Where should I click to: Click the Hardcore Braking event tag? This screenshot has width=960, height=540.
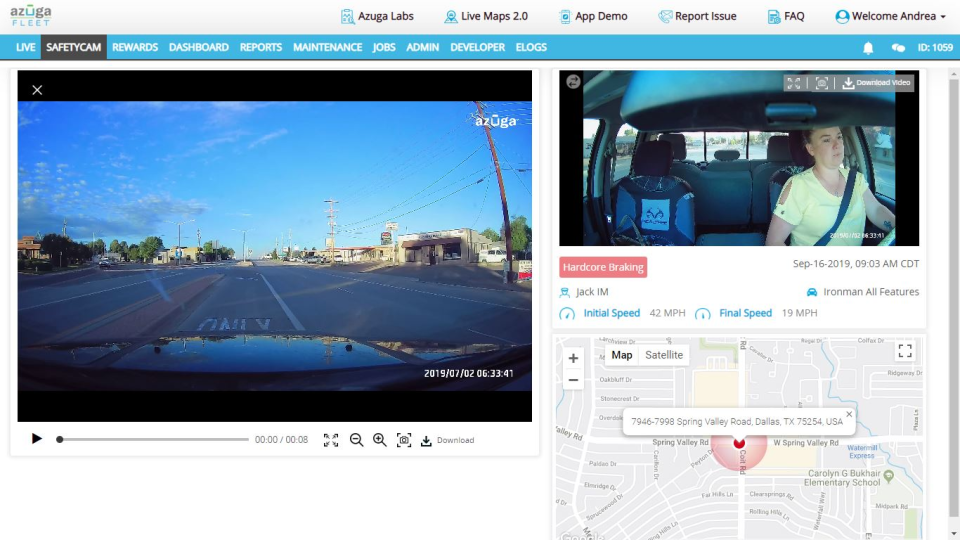603,267
